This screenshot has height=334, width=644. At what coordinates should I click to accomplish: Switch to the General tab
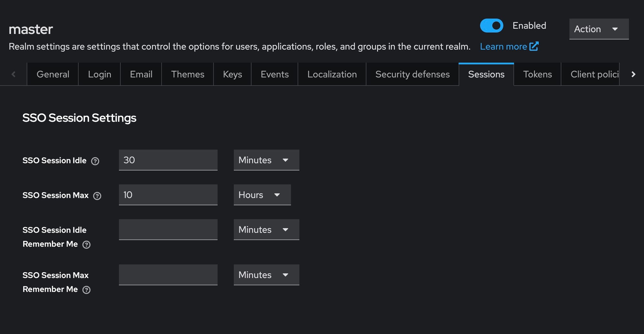tap(53, 74)
